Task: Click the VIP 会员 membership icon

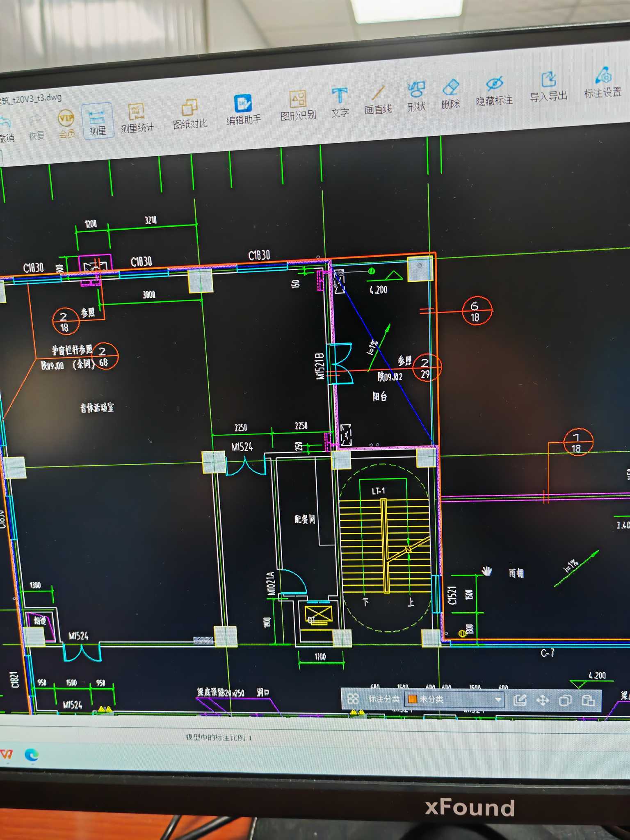Action: pyautogui.click(x=66, y=123)
